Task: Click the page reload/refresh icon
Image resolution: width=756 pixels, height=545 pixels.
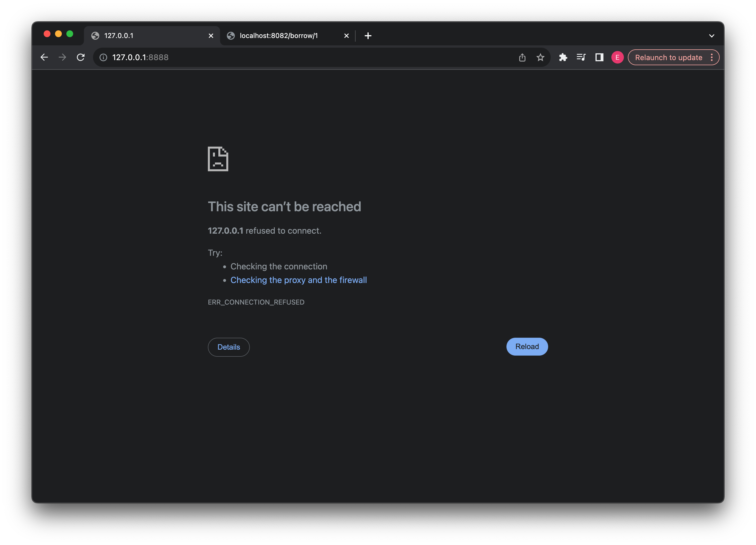Action: pos(81,57)
